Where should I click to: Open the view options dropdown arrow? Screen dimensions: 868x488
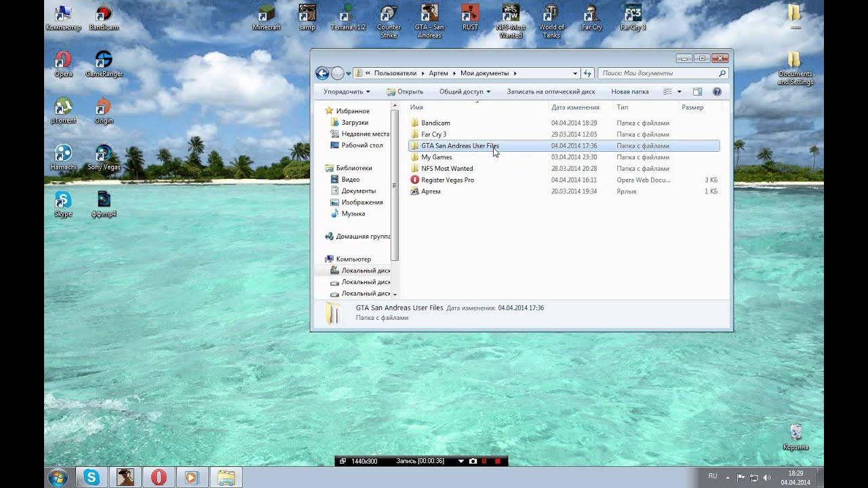pos(679,91)
